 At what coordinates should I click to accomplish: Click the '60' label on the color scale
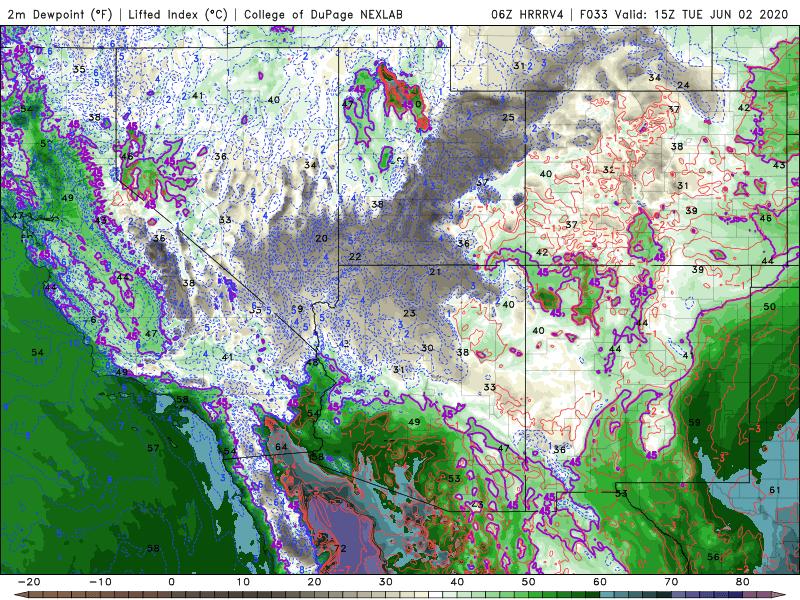point(600,582)
